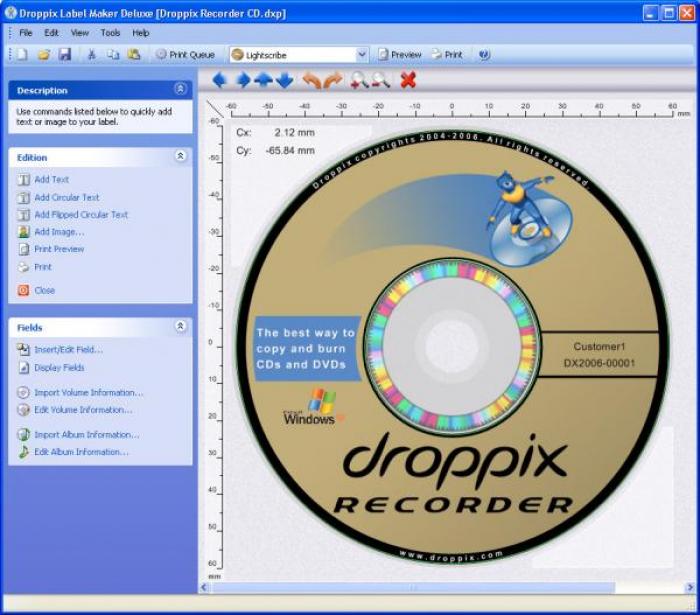Select the blue mascot image on disc
Image resolution: width=700 pixels, height=615 pixels.
(x=529, y=218)
